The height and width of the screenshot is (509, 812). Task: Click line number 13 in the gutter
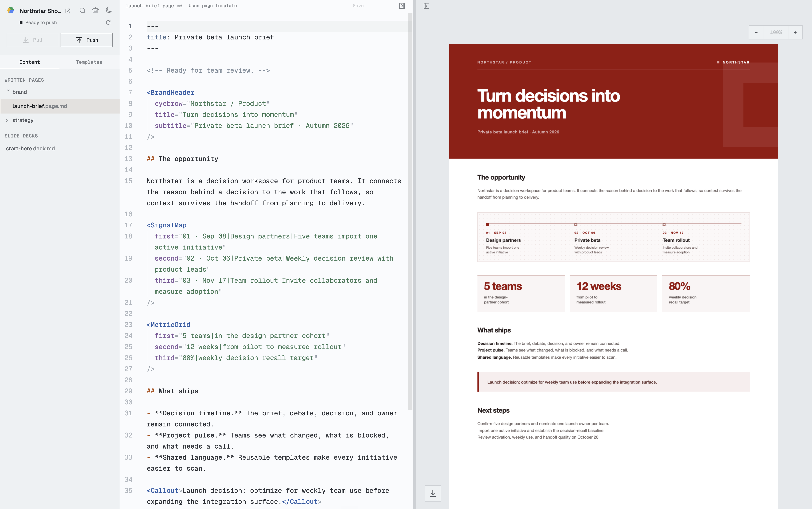[129, 159]
